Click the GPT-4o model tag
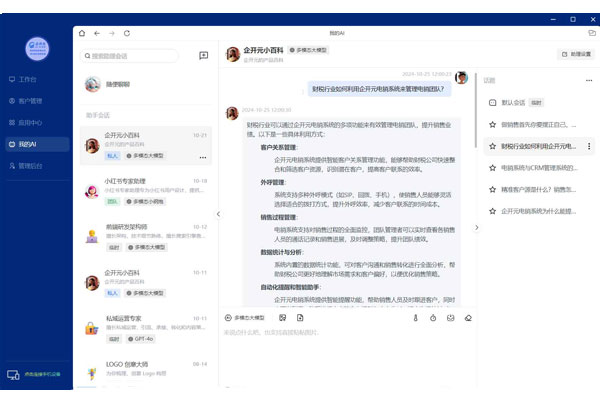 pyautogui.click(x=140, y=339)
